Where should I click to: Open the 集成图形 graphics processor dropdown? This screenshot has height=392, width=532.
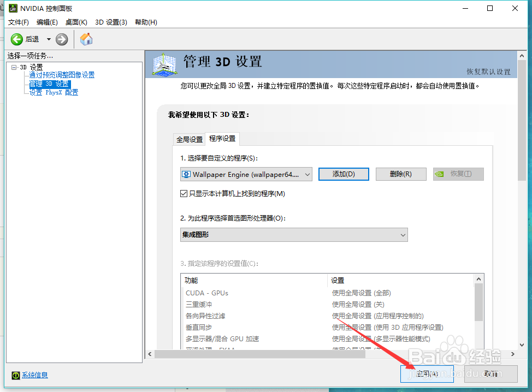[294, 235]
